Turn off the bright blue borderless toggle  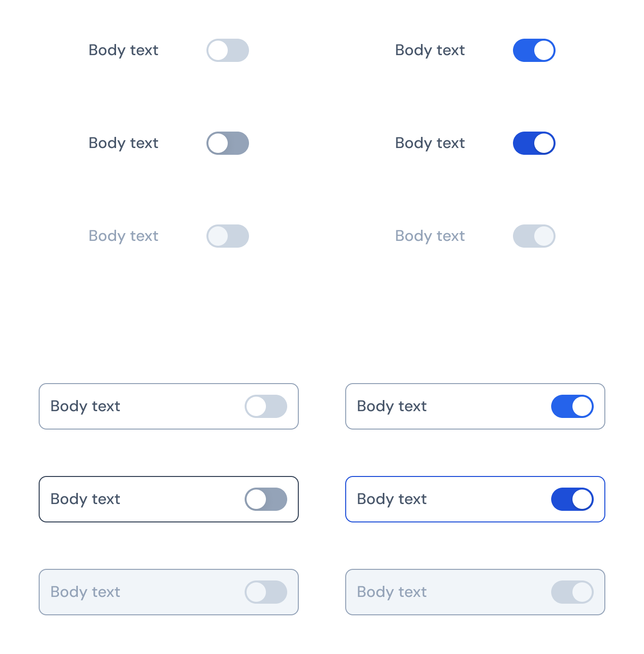coord(534,50)
